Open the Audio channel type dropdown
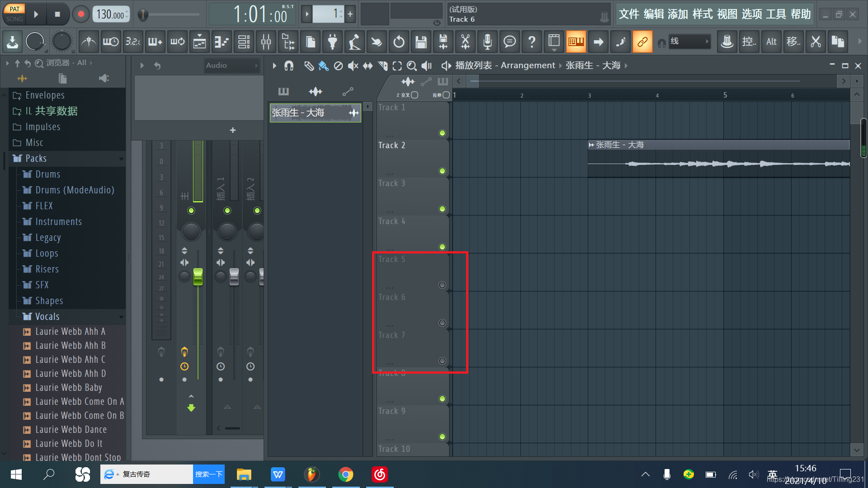Viewport: 868px width, 488px height. [231, 66]
